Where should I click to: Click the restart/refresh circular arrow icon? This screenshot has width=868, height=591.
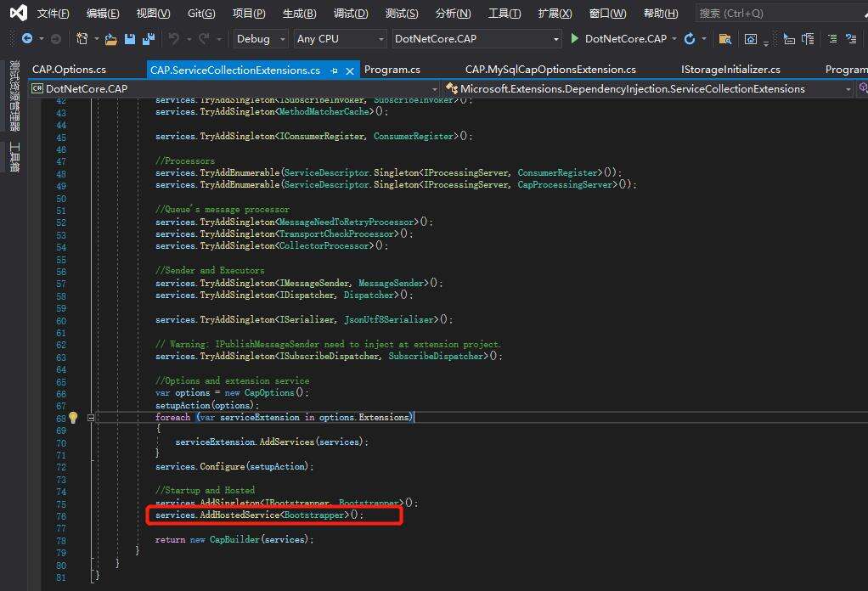point(689,39)
